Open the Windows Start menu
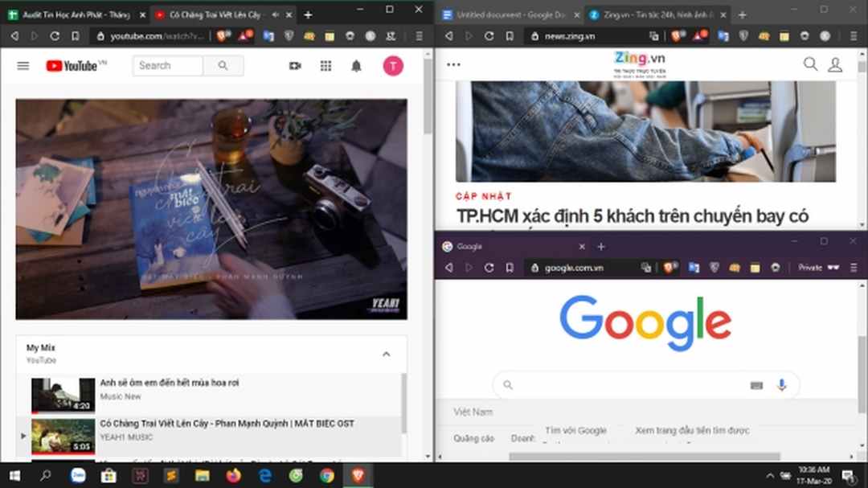Screen dimensions: 868x488 point(15,475)
